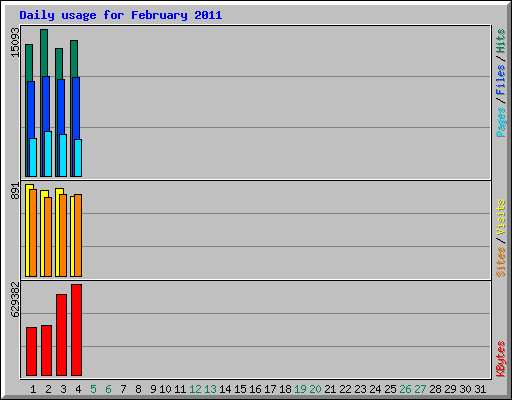Click the green Hits legend label
Screen dimensions: 512x400
click(500, 41)
